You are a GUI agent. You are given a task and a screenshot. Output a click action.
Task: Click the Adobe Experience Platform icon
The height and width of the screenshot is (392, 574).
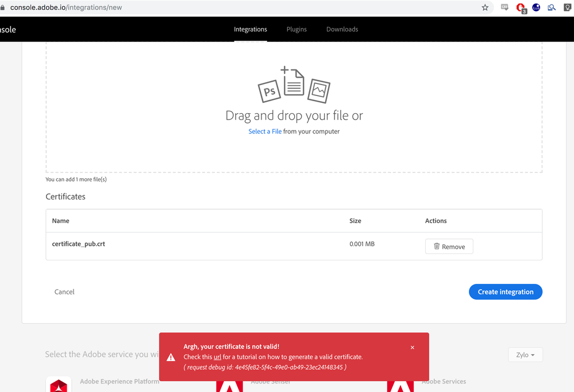click(59, 385)
